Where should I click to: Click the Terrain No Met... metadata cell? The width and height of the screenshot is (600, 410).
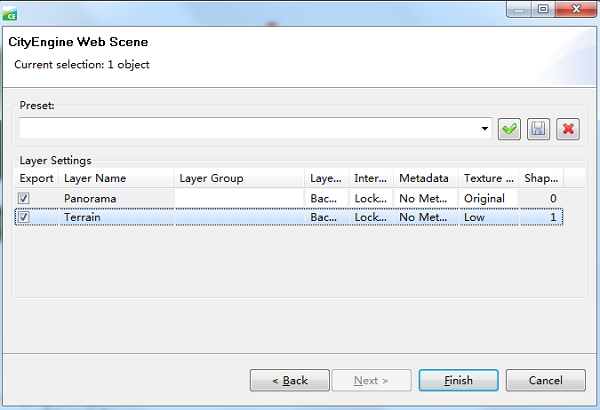tap(426, 217)
